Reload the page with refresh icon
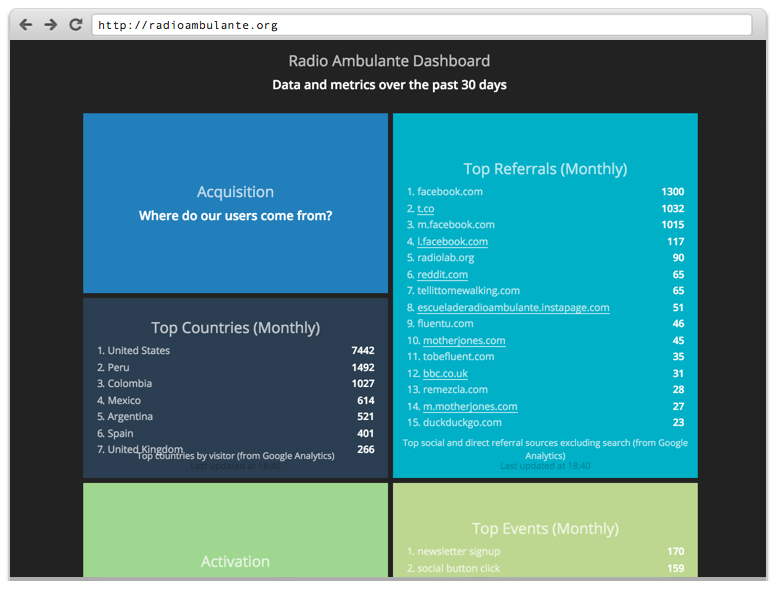777x590 pixels. pyautogui.click(x=75, y=24)
